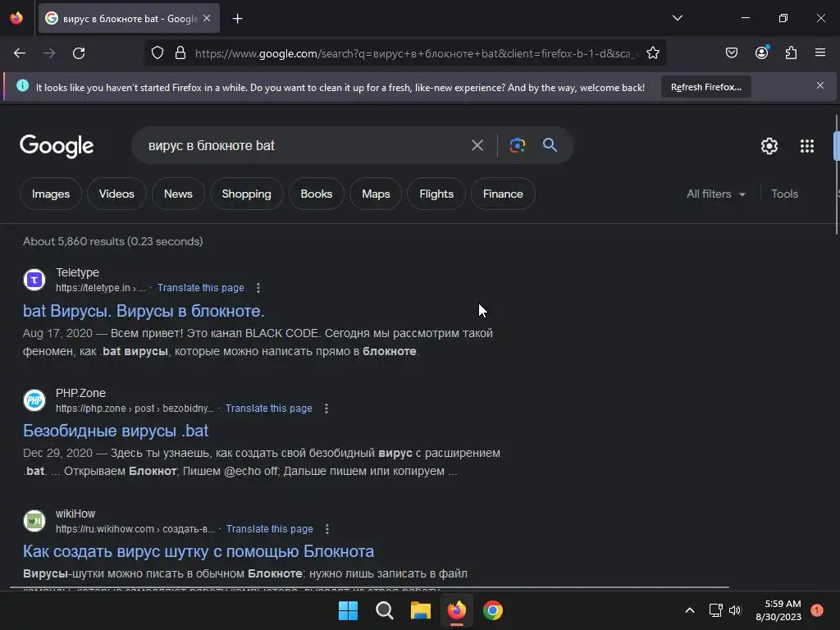Screen dimensions: 840x630
Task: Clear the search query with X icon
Action: pos(477,145)
